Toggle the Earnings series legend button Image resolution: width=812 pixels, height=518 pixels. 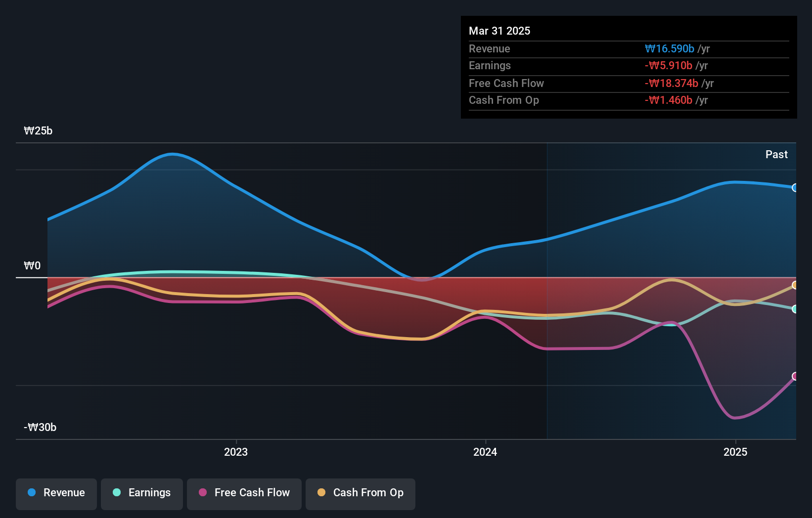pos(142,494)
